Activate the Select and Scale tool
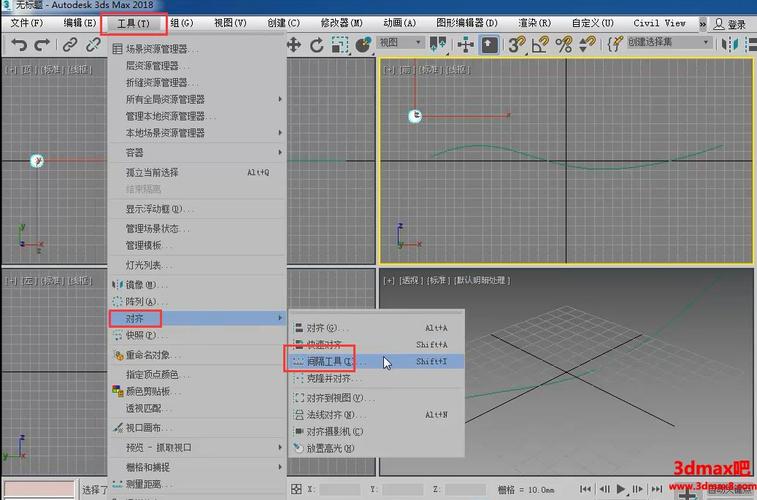The image size is (757, 500). (340, 45)
